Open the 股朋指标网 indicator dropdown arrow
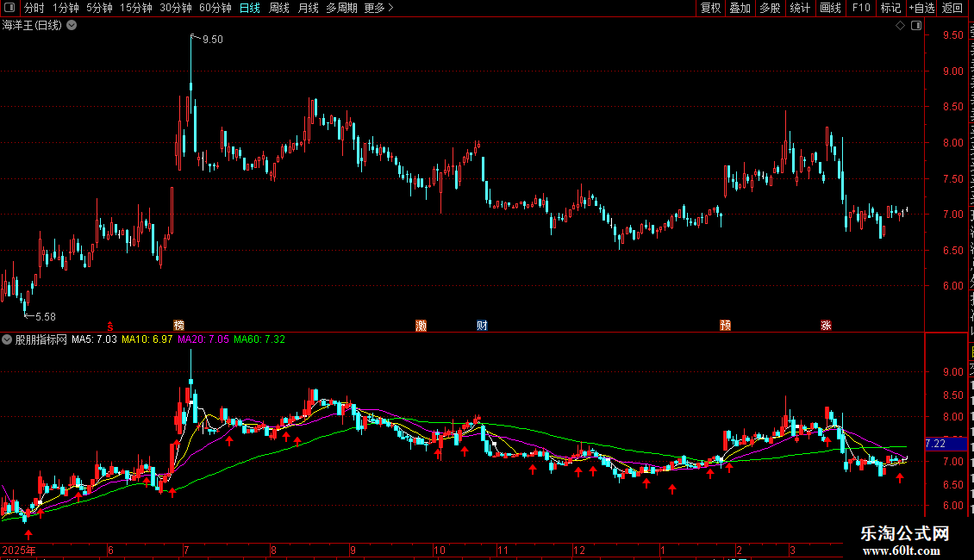 tap(7, 339)
